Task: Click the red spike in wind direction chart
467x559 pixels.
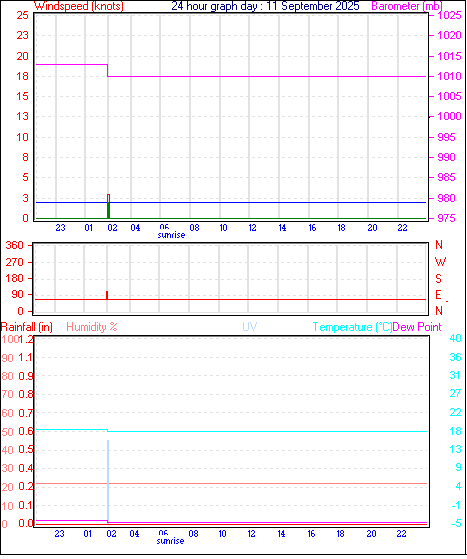Action: pos(107,295)
